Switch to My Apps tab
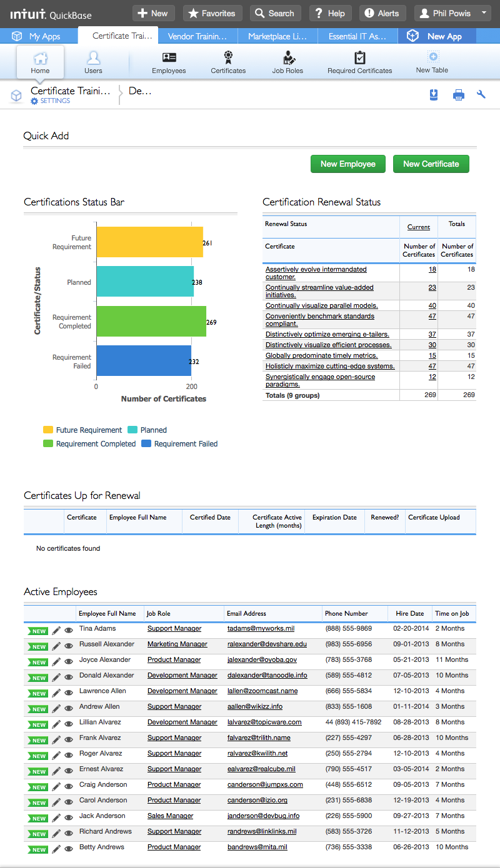This screenshot has width=500, height=868. tap(39, 36)
